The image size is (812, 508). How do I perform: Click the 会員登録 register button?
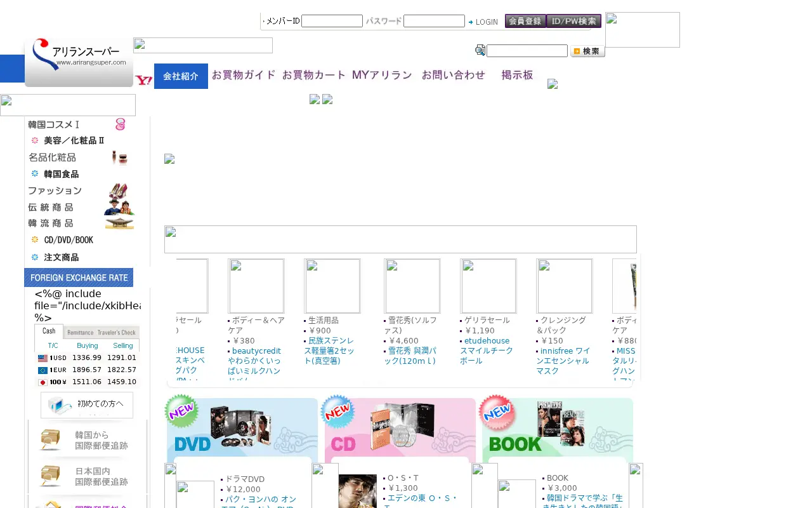click(525, 21)
